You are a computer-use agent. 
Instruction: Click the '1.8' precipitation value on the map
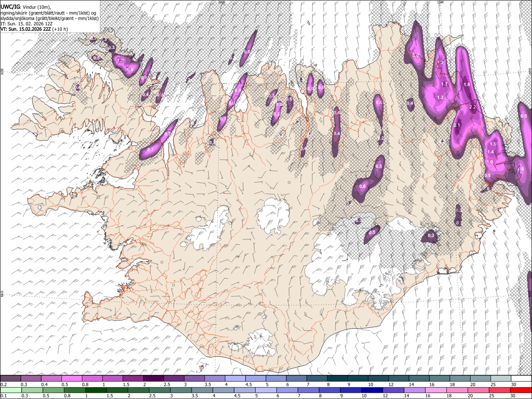pyautogui.click(x=467, y=84)
